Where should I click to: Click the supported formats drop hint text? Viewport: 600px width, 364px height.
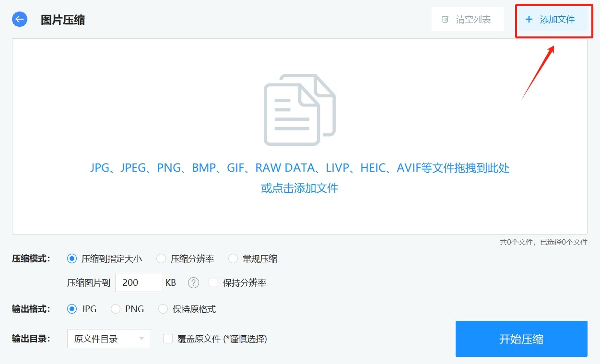point(299,168)
